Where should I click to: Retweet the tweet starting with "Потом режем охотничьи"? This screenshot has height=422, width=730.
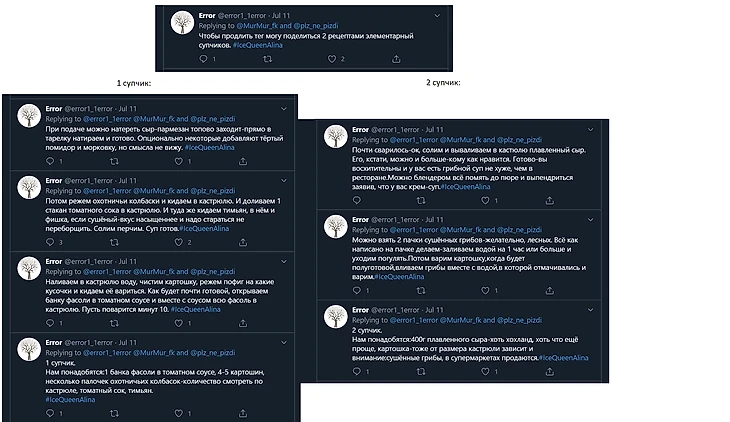click(x=113, y=241)
